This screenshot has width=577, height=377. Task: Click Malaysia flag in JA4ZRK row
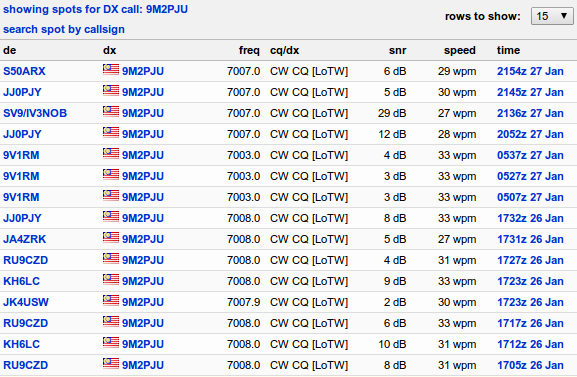tap(111, 237)
